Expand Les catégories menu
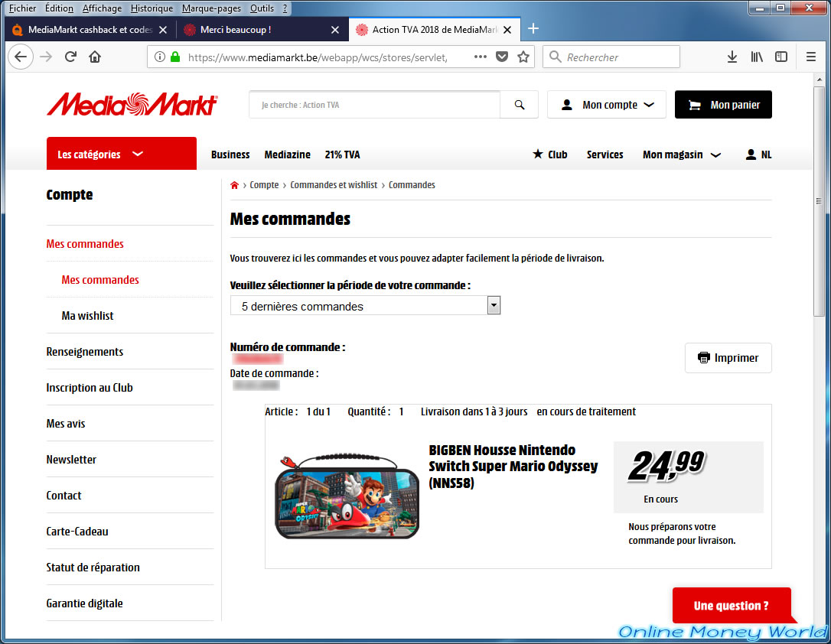831x644 pixels. 122,154
